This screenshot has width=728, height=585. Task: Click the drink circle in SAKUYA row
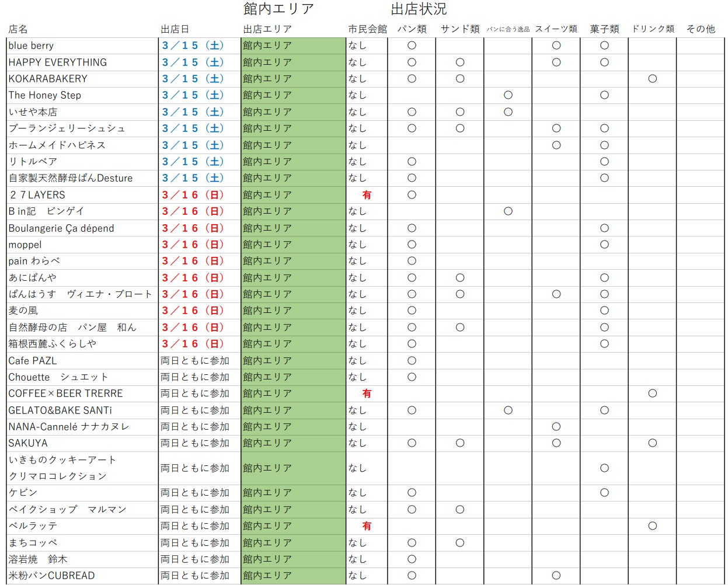click(x=653, y=443)
